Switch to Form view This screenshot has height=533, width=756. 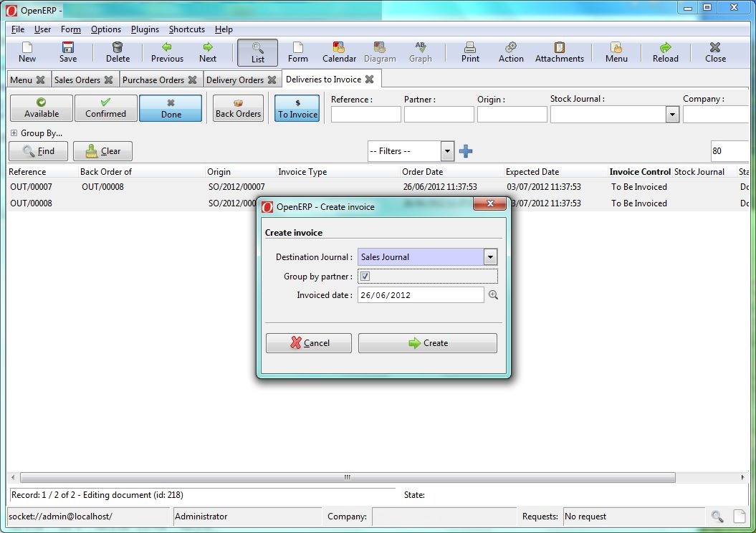coord(298,52)
